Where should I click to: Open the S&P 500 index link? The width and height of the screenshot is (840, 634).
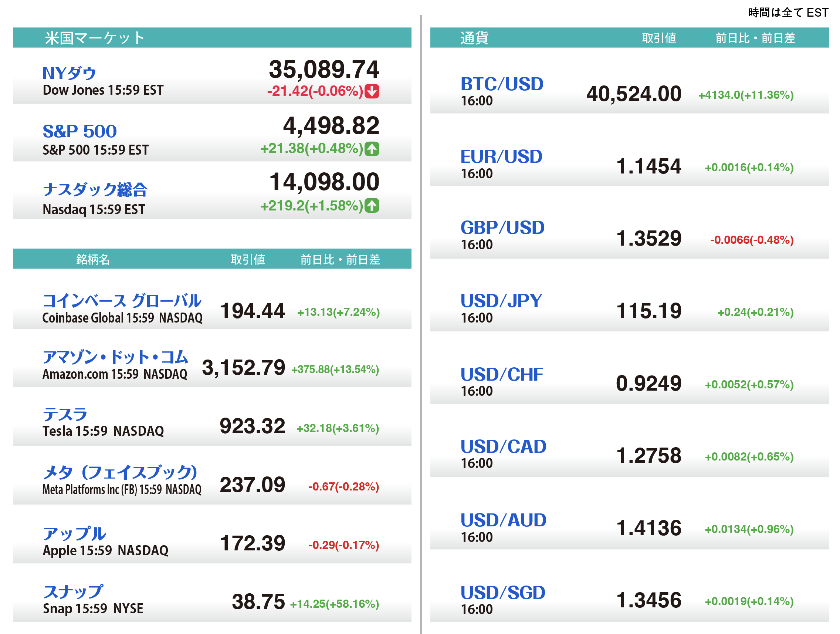(79, 131)
